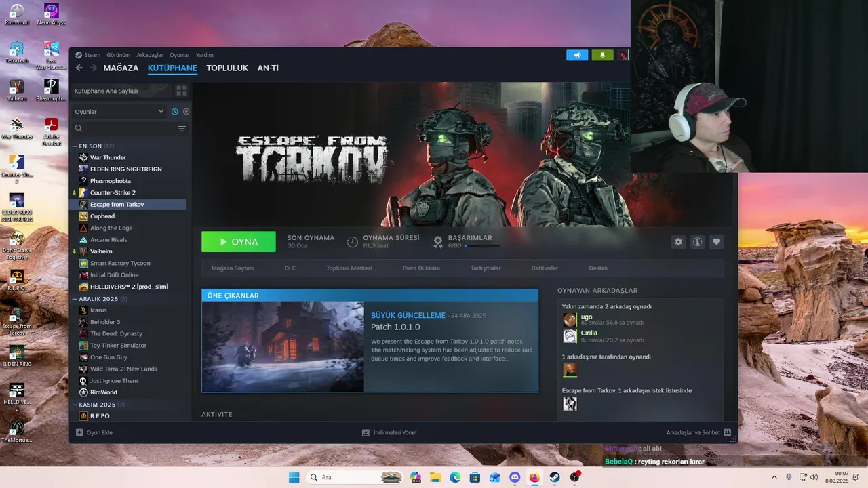The height and width of the screenshot is (488, 868).
Task: Collapse the EN SON section
Action: (x=75, y=146)
